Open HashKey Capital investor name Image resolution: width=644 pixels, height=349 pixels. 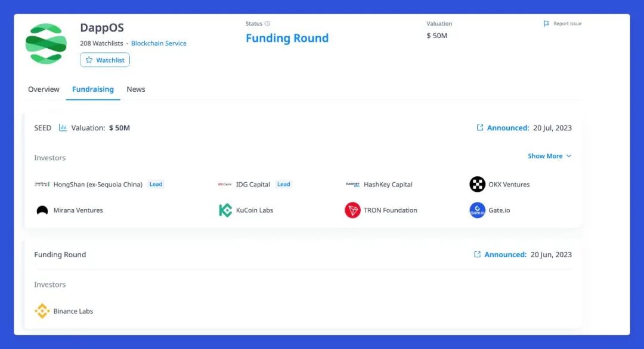pos(388,185)
